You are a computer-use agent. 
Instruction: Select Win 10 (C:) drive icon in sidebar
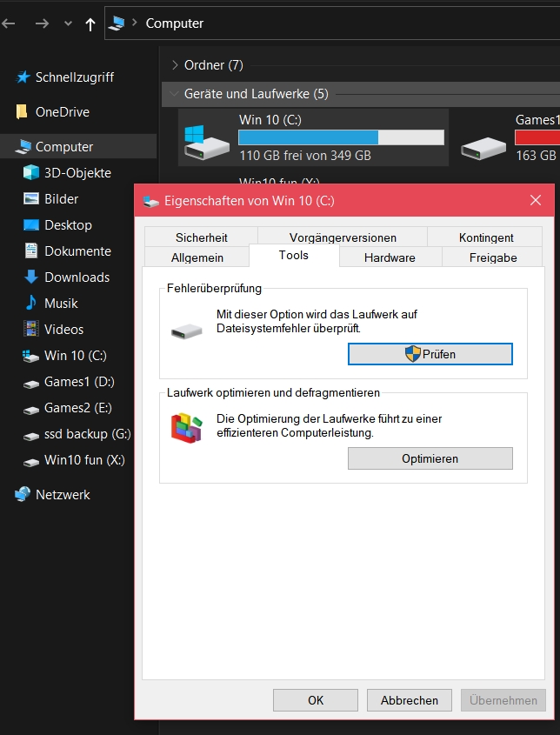[x=31, y=356]
